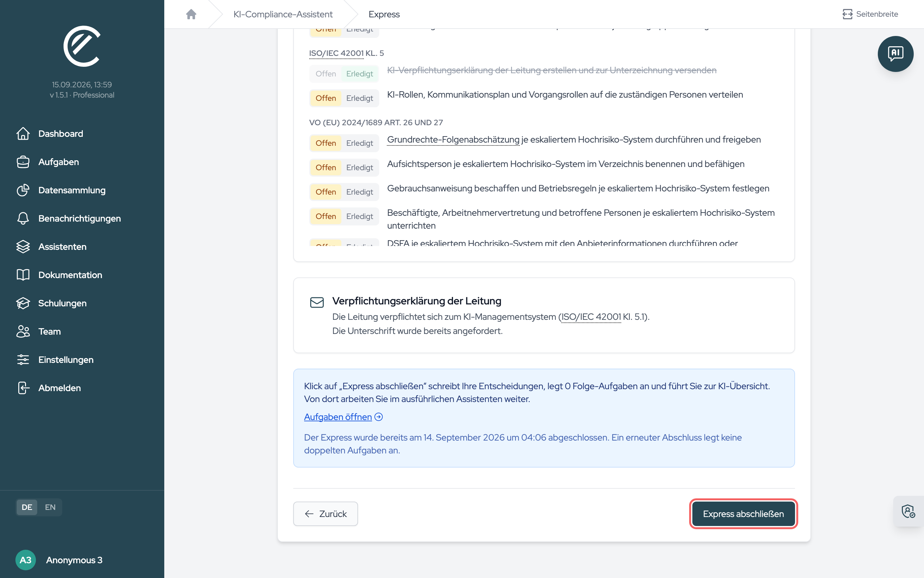Go back with the Zurück button

(x=325, y=514)
